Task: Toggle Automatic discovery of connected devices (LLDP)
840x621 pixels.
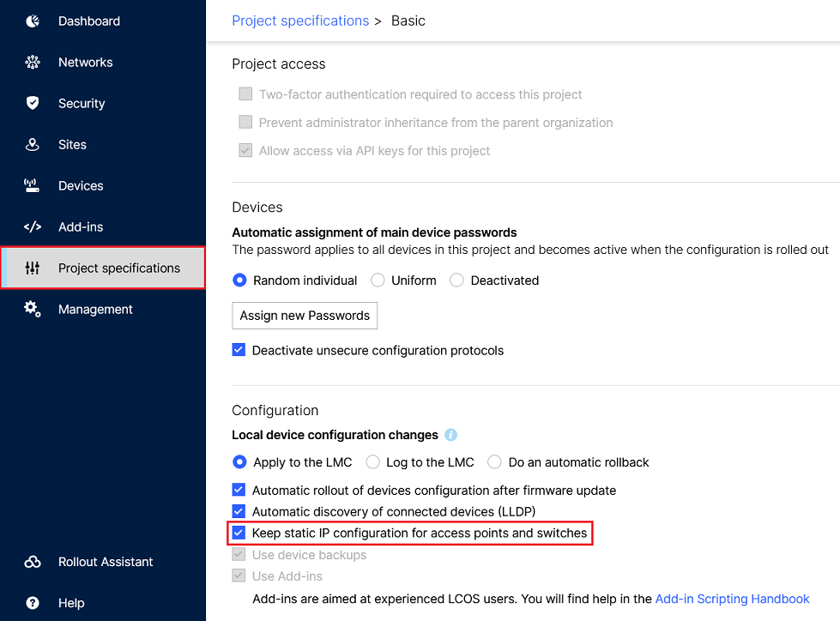Action: (238, 511)
